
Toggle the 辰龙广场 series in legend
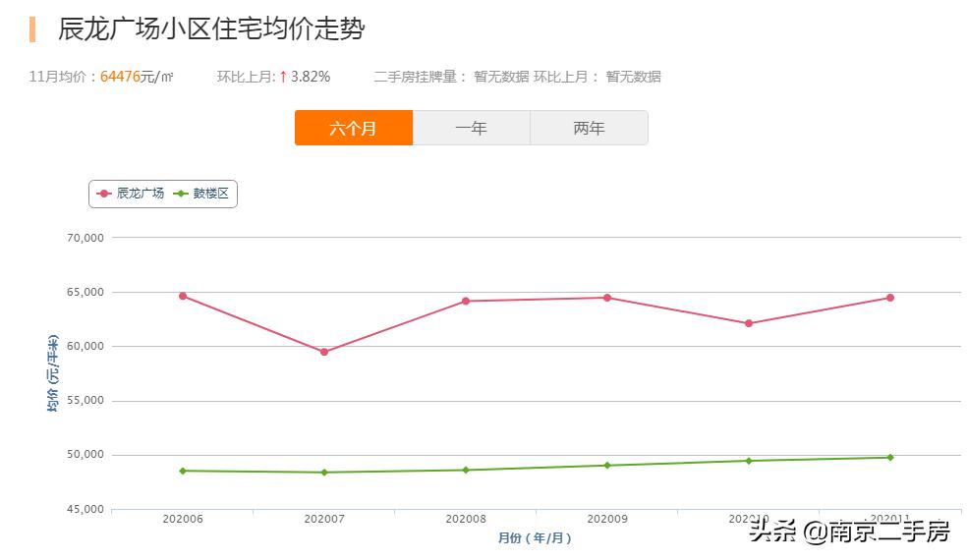[131, 194]
